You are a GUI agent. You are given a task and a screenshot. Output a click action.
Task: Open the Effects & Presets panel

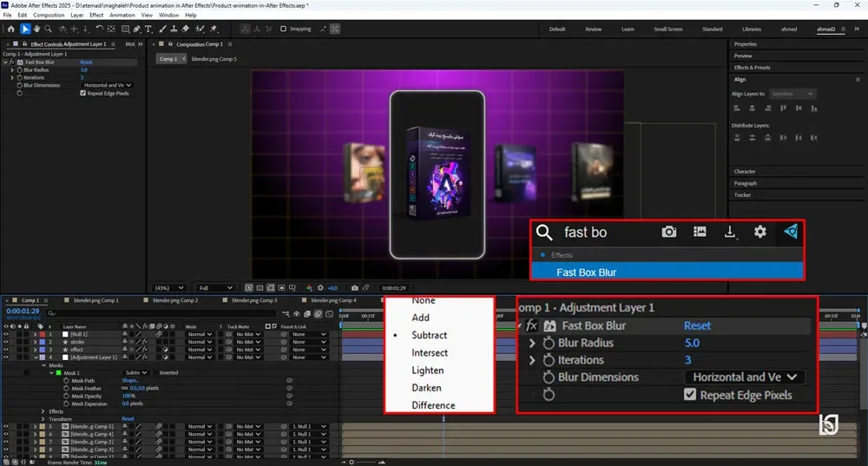pos(752,68)
